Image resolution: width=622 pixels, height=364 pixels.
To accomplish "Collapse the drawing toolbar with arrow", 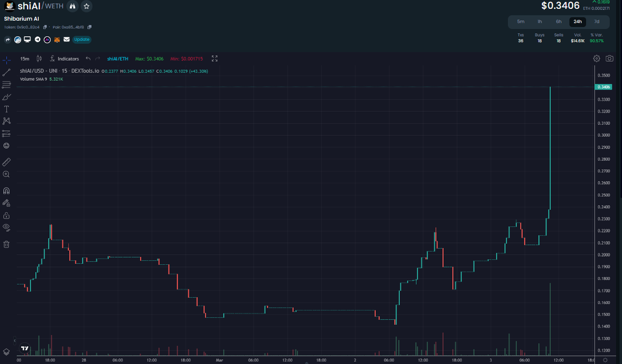I will (15, 340).
